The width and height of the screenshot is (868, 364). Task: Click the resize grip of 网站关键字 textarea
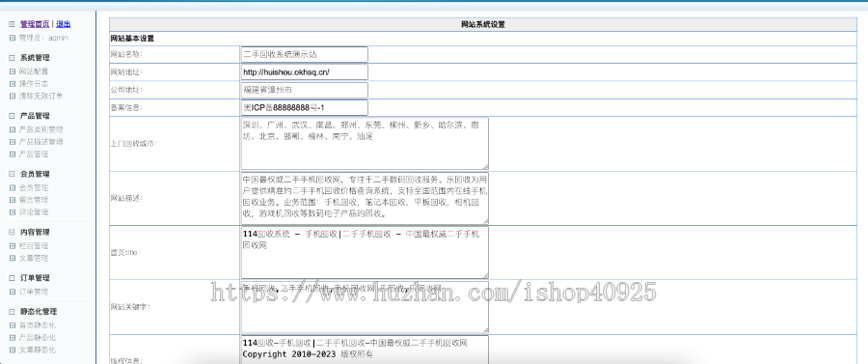(x=485, y=329)
